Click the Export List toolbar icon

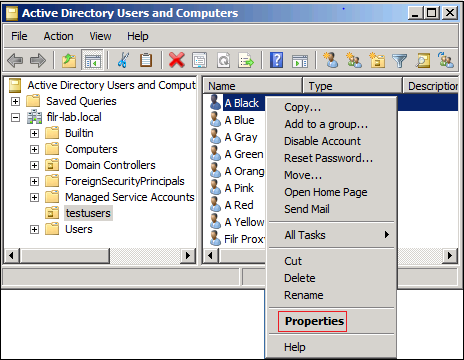coord(246,60)
